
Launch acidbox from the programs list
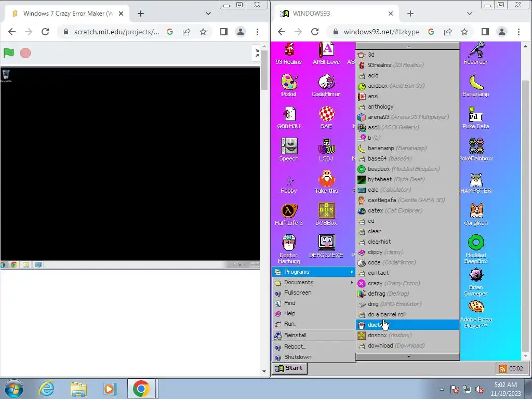pos(408,86)
